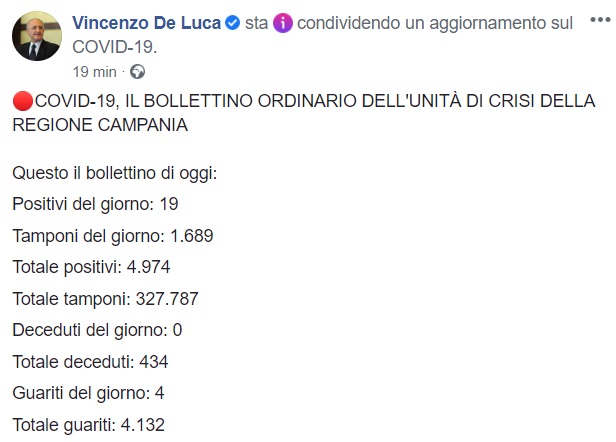616x442 pixels.
Task: Click the 'Questo il bollettino di oggi:' line
Action: [115, 173]
